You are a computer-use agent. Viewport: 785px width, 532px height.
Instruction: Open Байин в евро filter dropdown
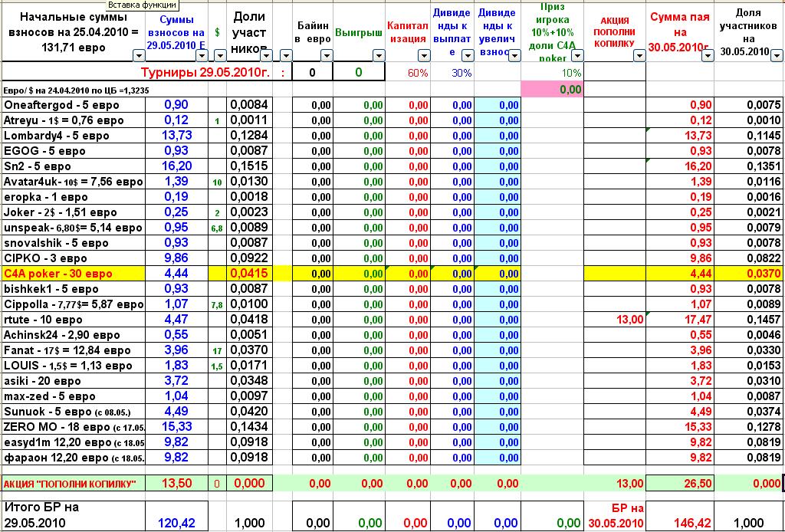click(x=327, y=55)
